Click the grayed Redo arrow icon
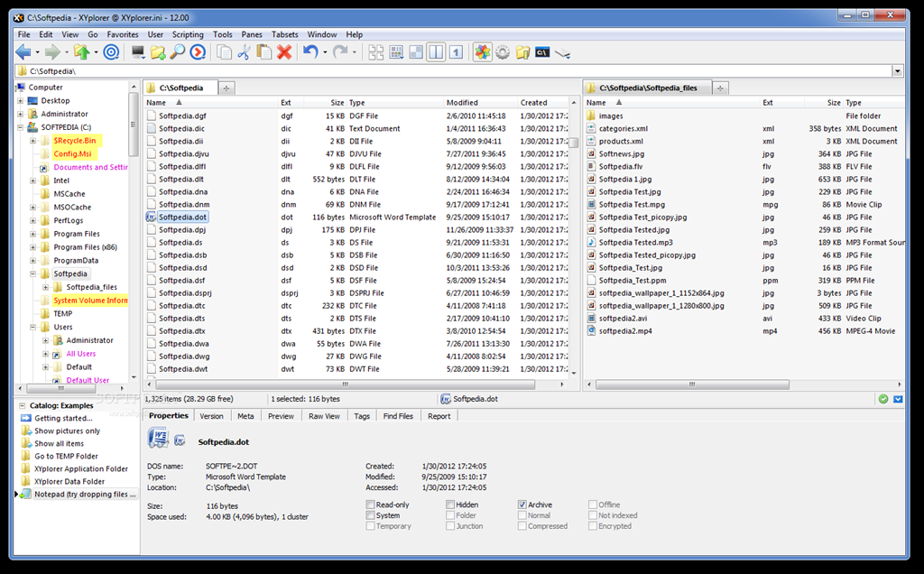Screen dimensions: 924x574 [340, 52]
